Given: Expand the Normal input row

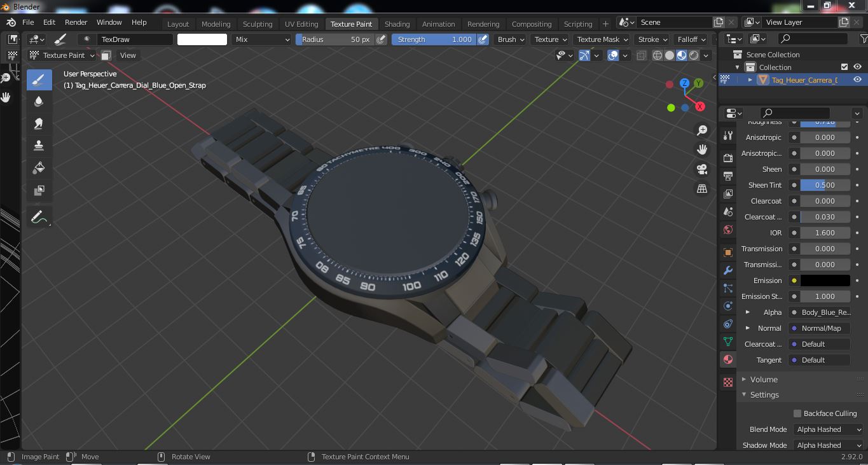Looking at the screenshot, I should (748, 328).
